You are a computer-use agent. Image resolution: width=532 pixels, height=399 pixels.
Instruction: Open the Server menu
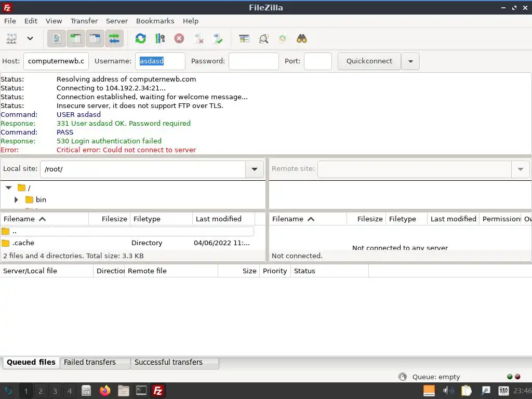click(x=117, y=21)
